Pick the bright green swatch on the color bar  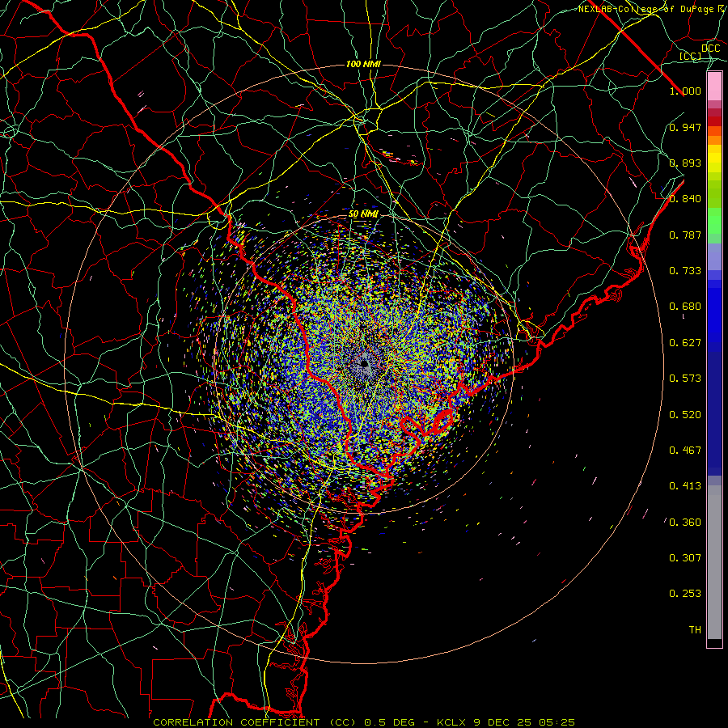coord(714,221)
